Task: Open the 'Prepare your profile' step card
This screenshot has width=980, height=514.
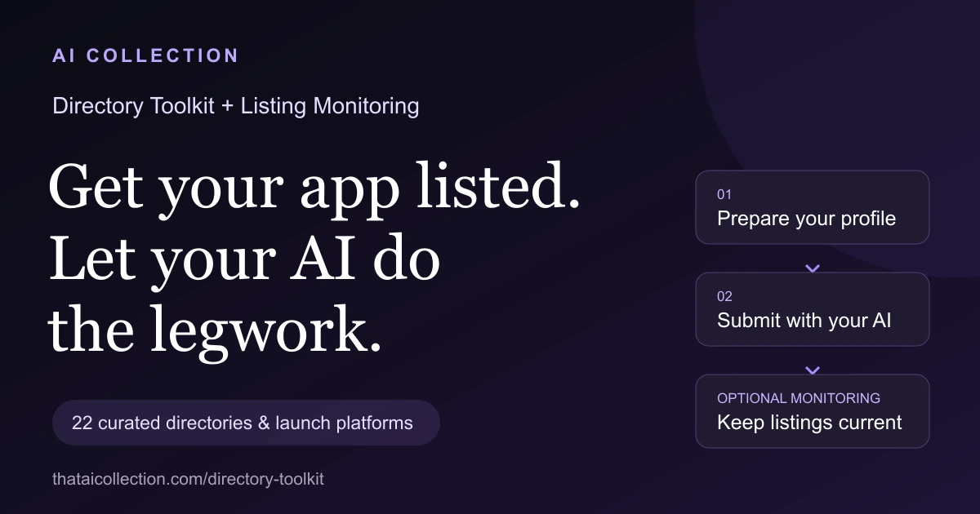Action: (x=813, y=207)
